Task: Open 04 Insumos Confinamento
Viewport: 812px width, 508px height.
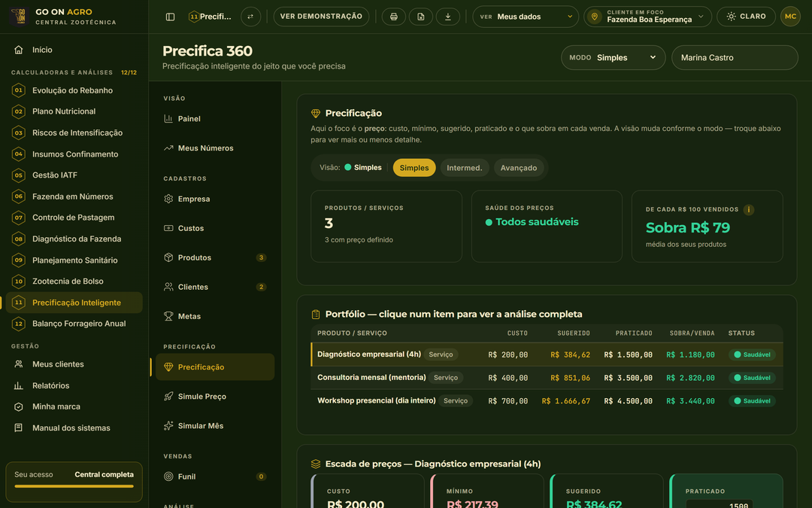Action: point(74,154)
